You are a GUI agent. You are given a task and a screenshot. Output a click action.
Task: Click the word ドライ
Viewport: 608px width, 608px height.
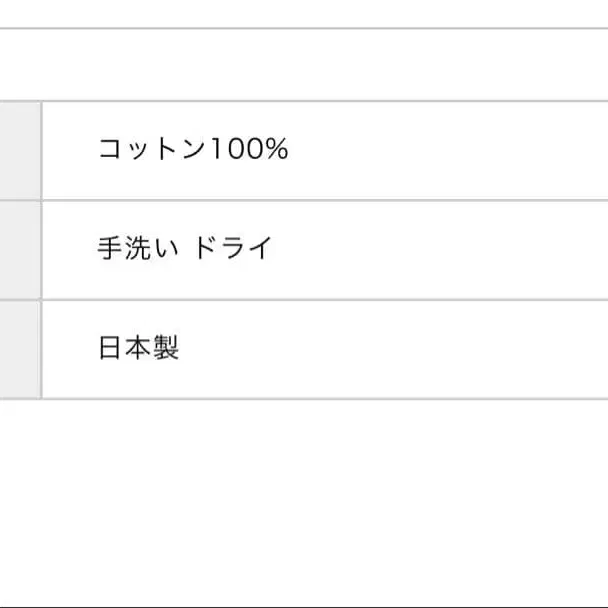pyautogui.click(x=231, y=249)
